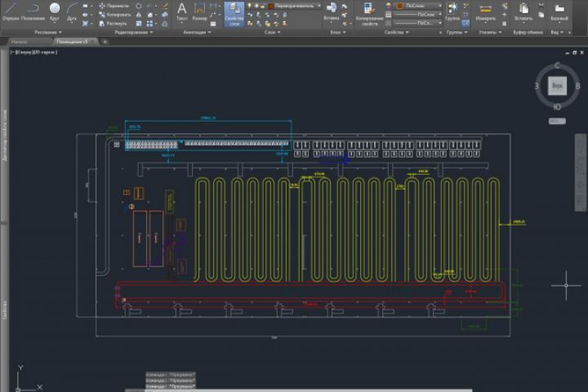Click the Insert block (Вставка) icon
588x392 pixels.
[x=332, y=9]
